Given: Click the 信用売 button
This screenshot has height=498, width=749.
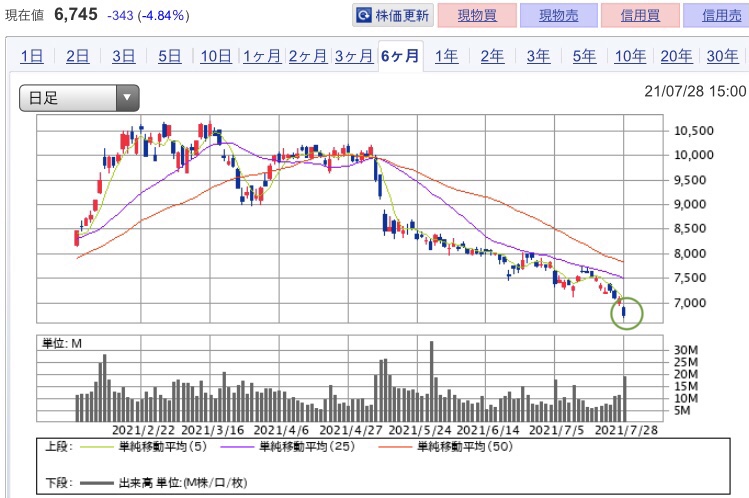Looking at the screenshot, I should [x=718, y=15].
